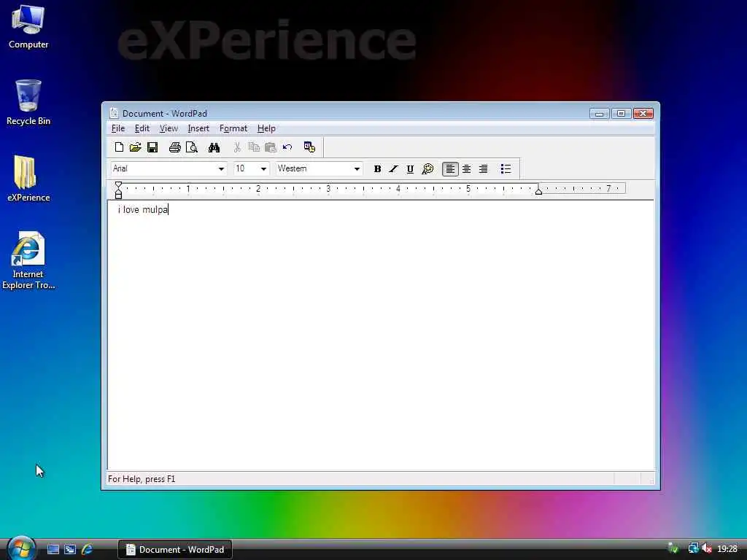Click the WordPad title bar document icon
This screenshot has width=747, height=560.
(x=114, y=113)
